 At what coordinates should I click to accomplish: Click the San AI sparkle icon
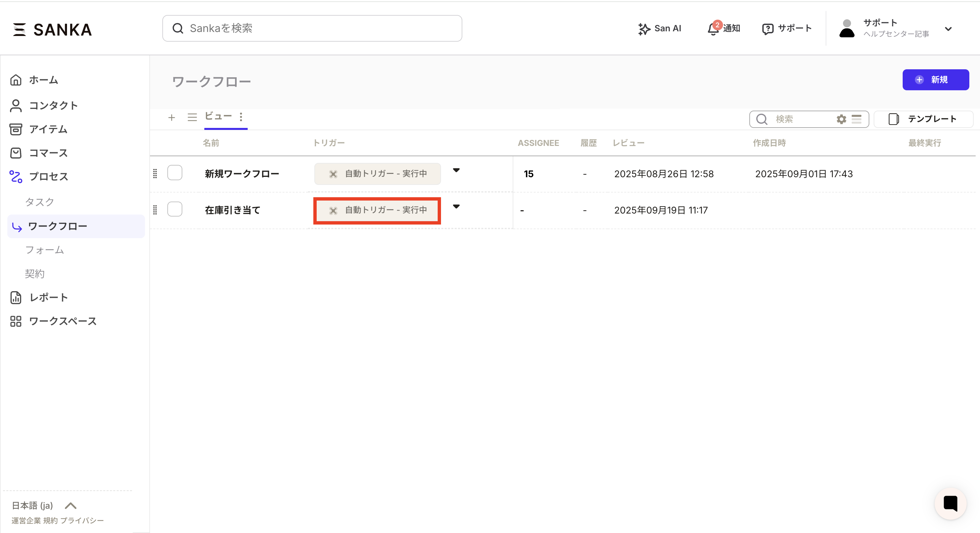644,29
